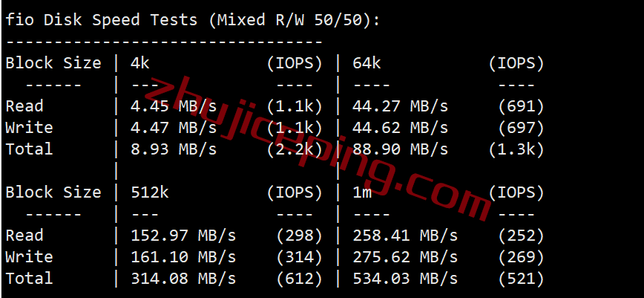
Task: Click the fio Disk Speed Tests heading
Action: tap(193, 20)
